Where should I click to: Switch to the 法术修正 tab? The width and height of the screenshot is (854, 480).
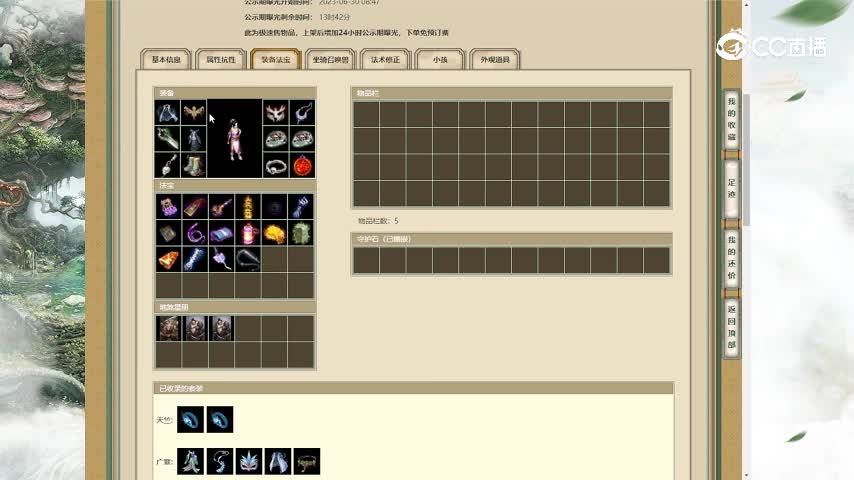click(x=385, y=59)
